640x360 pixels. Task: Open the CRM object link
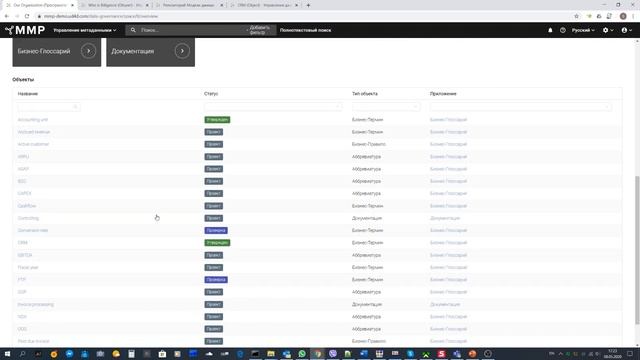pos(22,242)
